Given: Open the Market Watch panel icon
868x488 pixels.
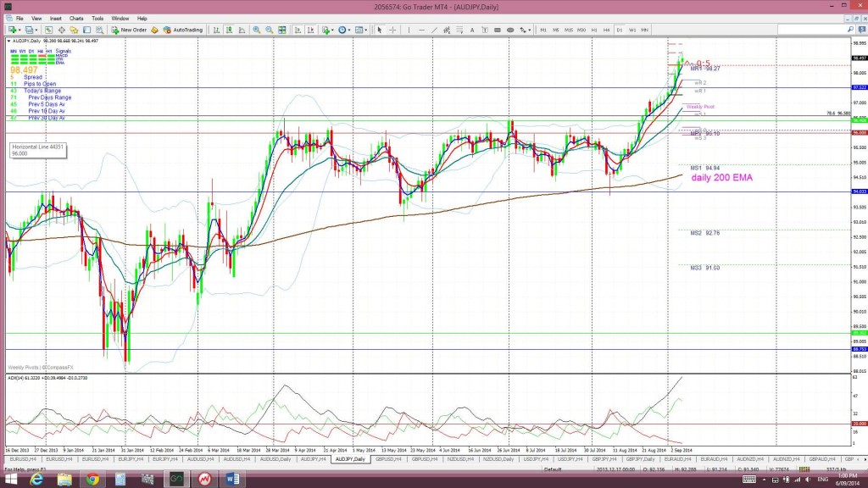Looking at the screenshot, I should (x=49, y=30).
